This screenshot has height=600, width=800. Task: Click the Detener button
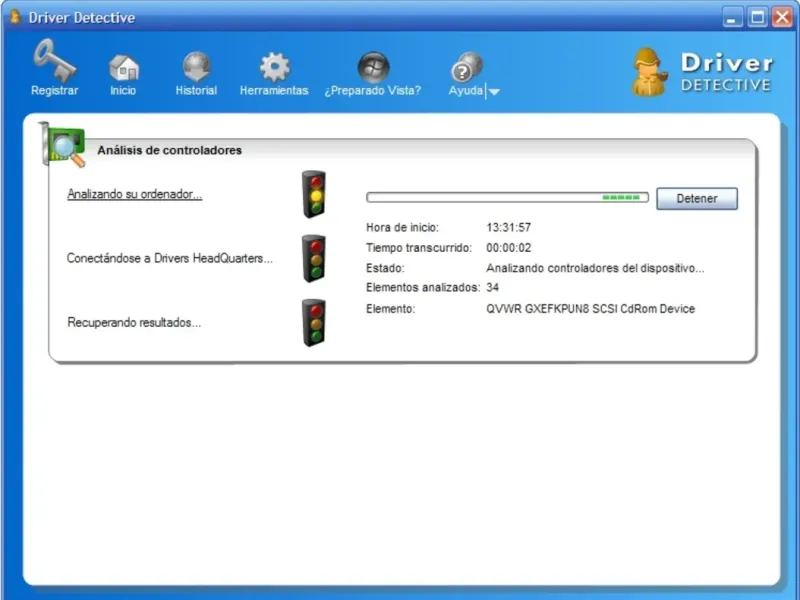point(696,198)
